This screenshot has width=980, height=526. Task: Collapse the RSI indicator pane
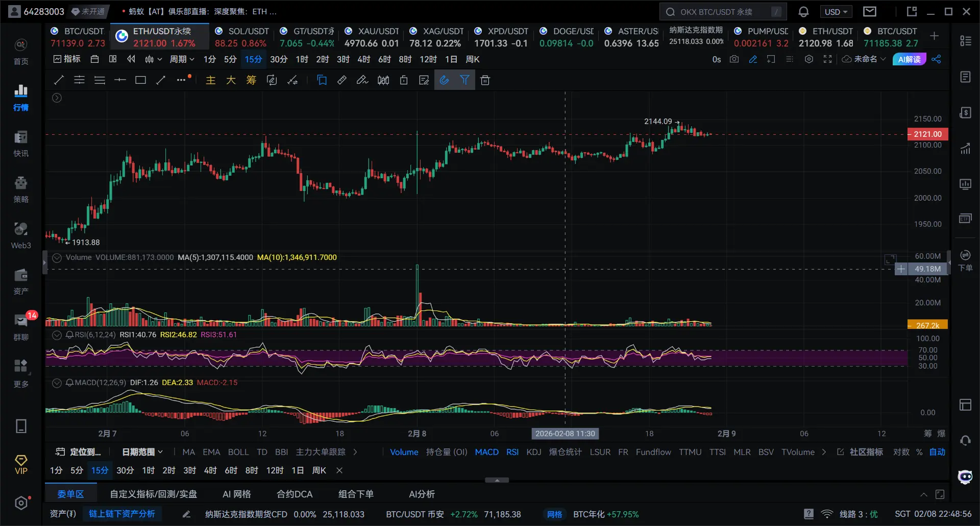click(57, 335)
